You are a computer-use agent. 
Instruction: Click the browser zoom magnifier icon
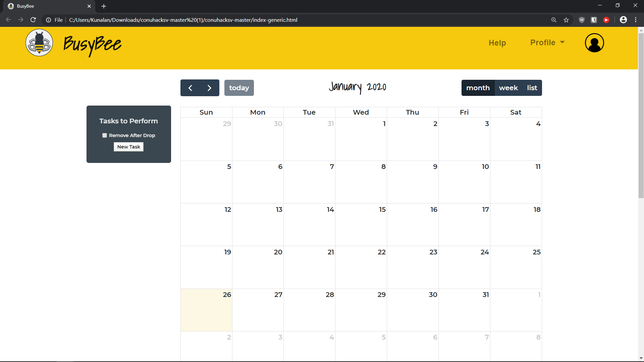554,20
